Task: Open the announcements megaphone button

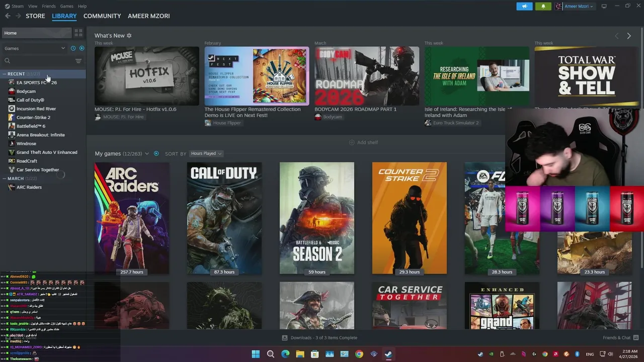Action: (524, 6)
